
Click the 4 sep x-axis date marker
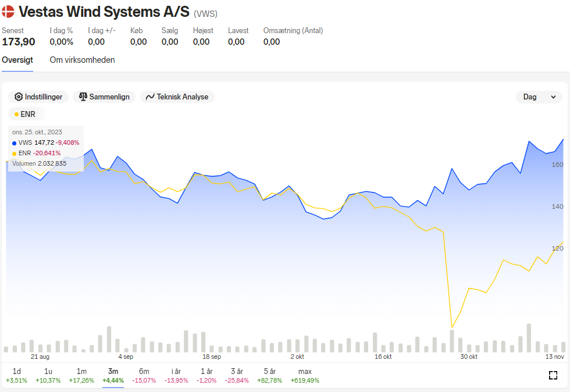pos(126,357)
